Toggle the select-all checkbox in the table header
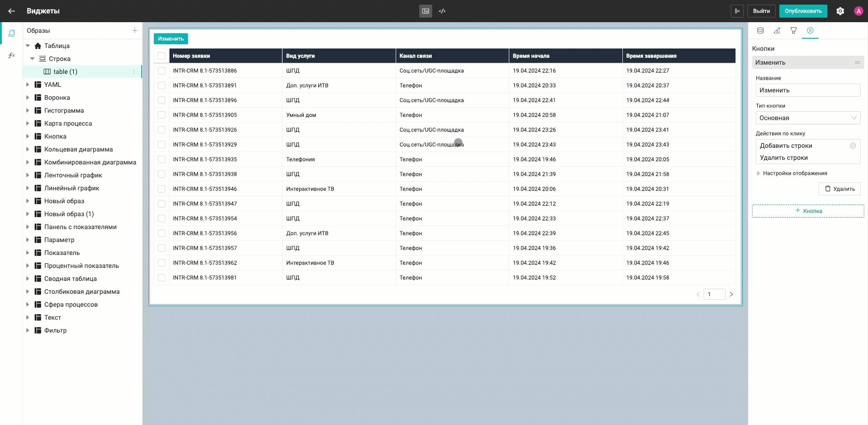This screenshot has height=425, width=868. coord(162,56)
